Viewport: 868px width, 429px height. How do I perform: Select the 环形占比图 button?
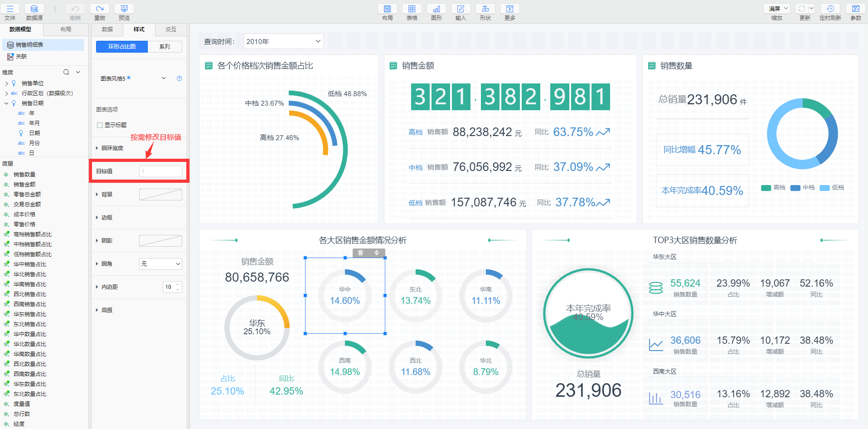(x=122, y=47)
